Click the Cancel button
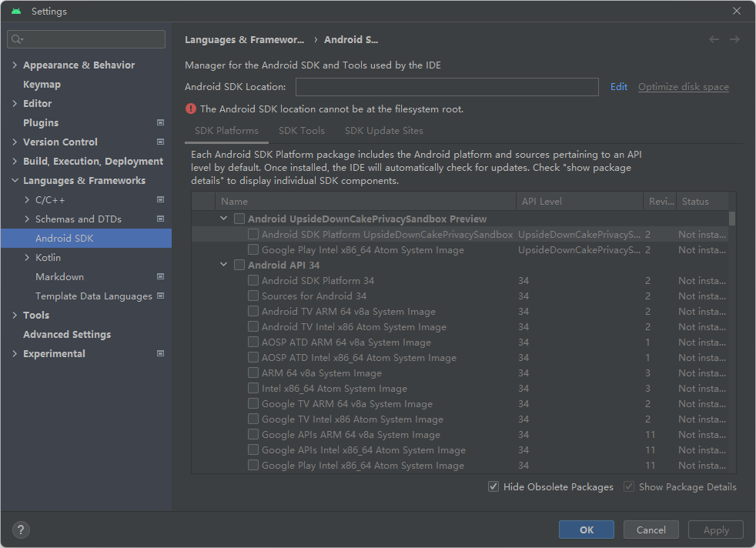 [x=651, y=530]
